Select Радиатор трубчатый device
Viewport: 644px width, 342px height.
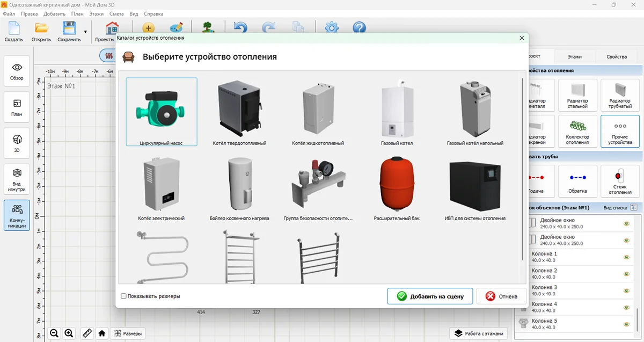(x=620, y=96)
